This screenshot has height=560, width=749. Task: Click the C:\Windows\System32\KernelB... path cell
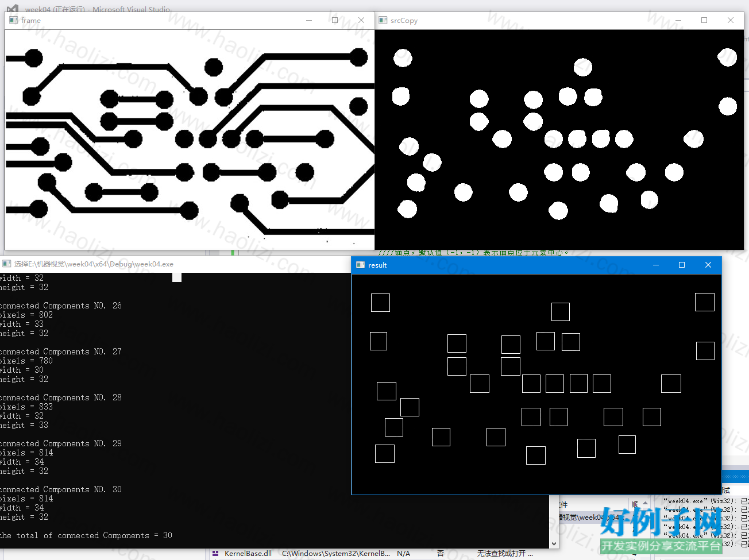pyautogui.click(x=336, y=554)
